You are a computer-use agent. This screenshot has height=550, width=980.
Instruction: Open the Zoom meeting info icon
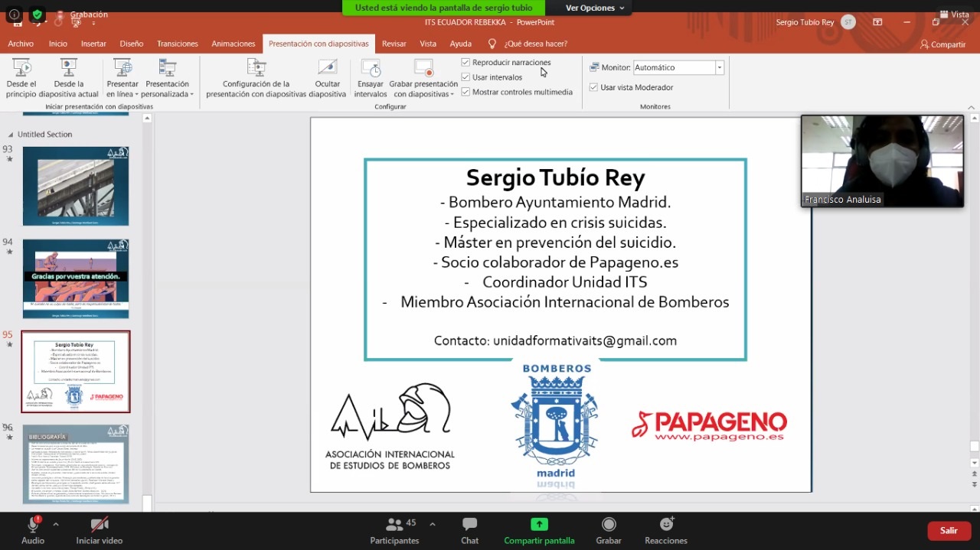tap(14, 15)
